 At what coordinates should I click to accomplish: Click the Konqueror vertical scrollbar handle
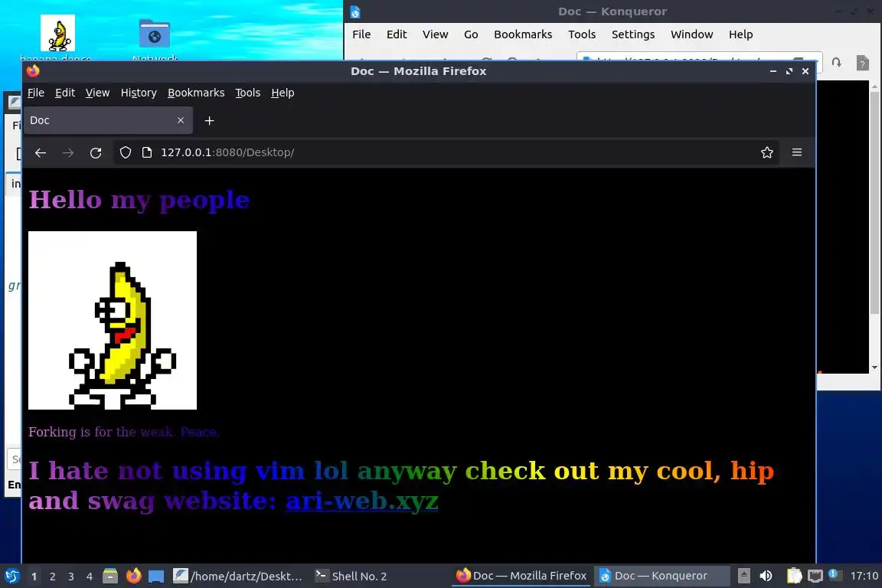pyautogui.click(x=874, y=203)
